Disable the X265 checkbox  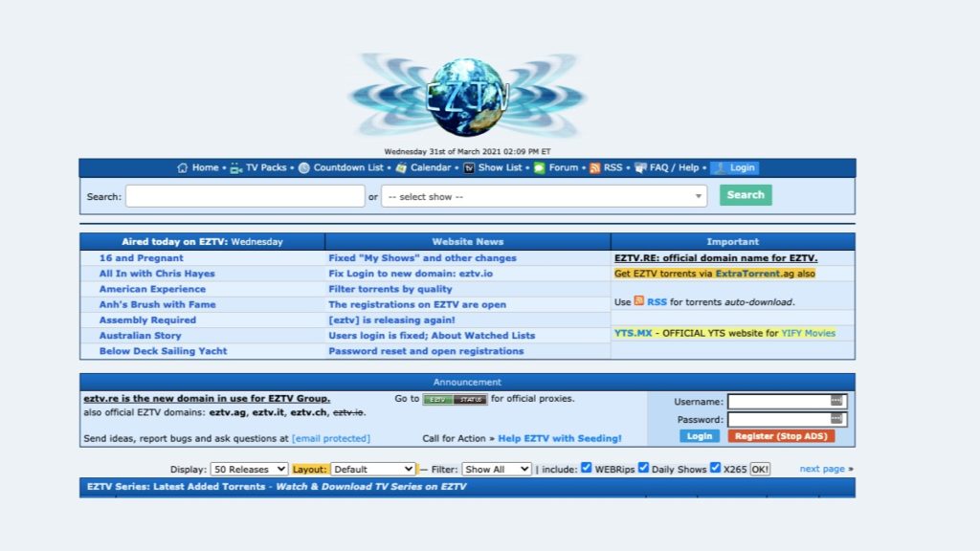click(x=716, y=468)
